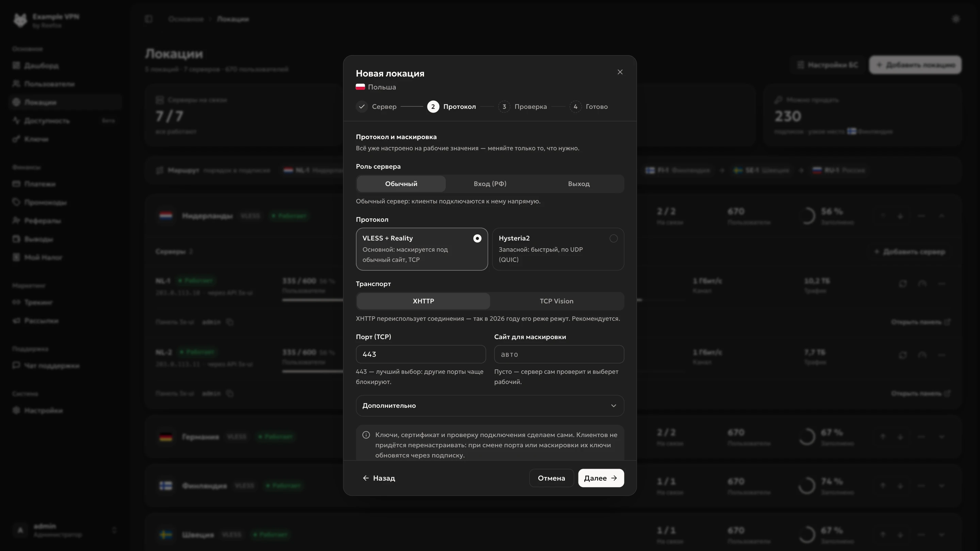The height and width of the screenshot is (551, 980).
Task: Go to next step with Далее
Action: pyautogui.click(x=601, y=478)
